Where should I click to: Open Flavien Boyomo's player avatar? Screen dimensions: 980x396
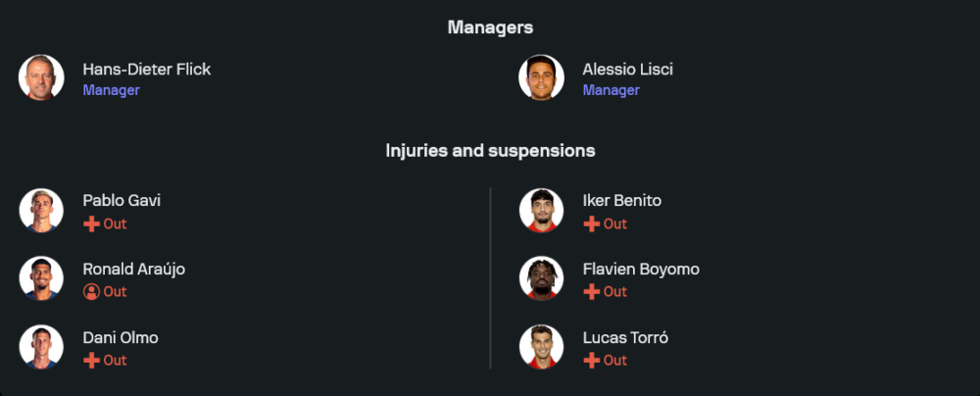pos(541,278)
